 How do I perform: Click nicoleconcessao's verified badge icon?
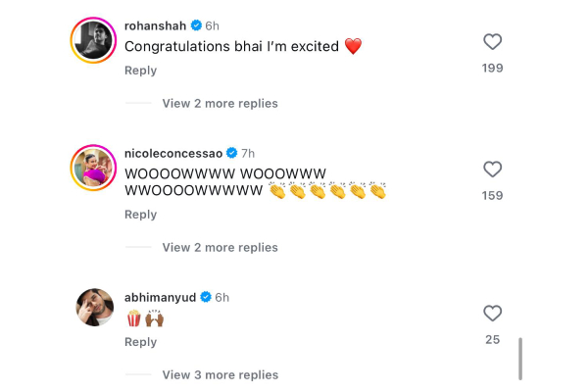[x=232, y=153]
